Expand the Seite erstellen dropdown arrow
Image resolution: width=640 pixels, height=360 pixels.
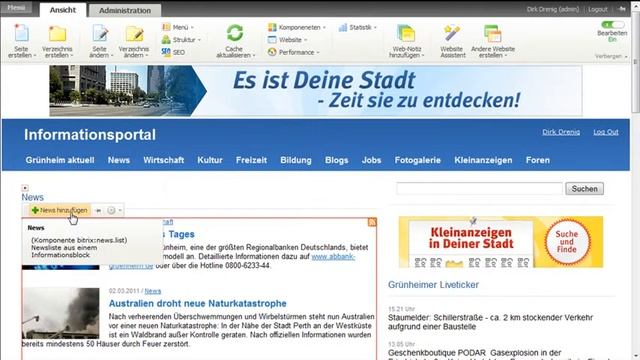coord(35,56)
